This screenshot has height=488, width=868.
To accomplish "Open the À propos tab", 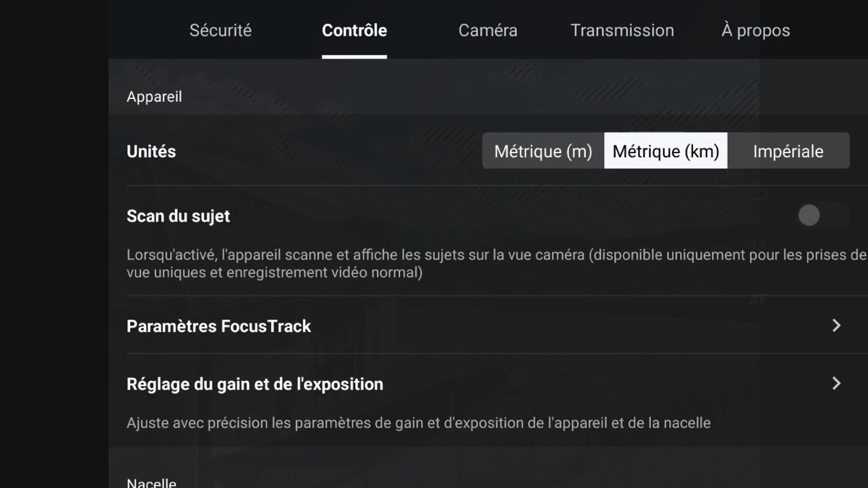I will pos(756,30).
